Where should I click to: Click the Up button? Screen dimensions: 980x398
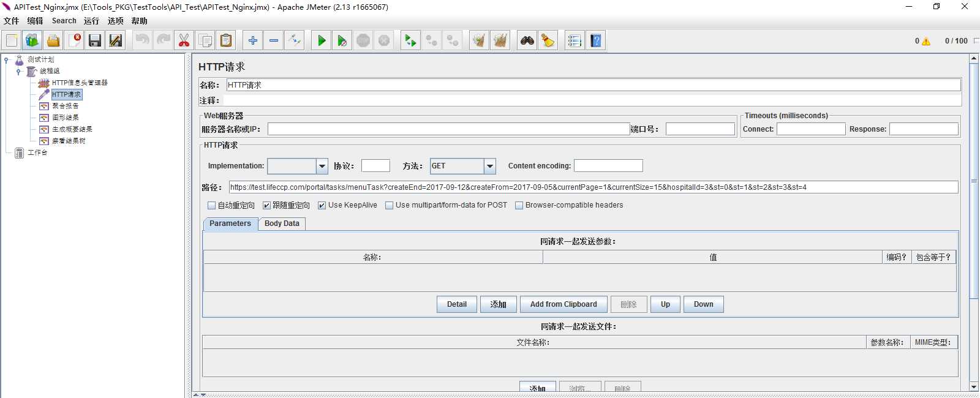(665, 304)
